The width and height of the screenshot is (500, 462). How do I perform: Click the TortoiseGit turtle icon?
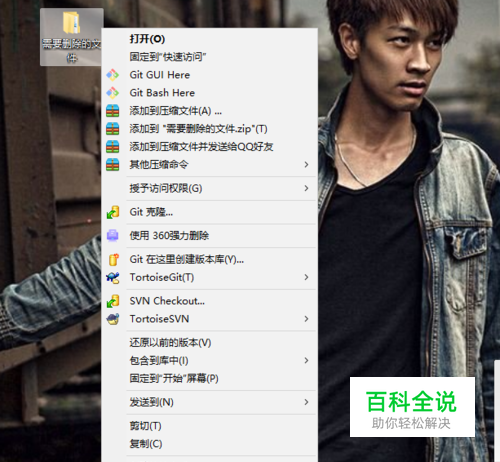[x=113, y=277]
